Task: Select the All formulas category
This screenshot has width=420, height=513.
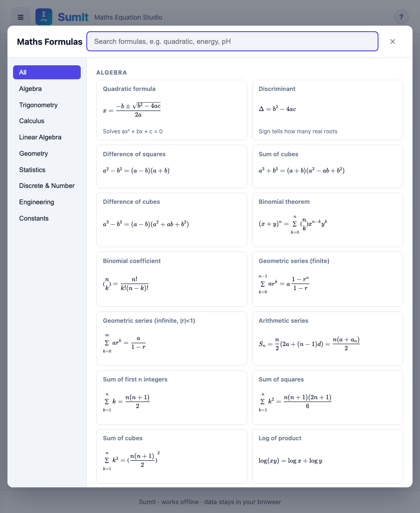Action: tap(47, 72)
